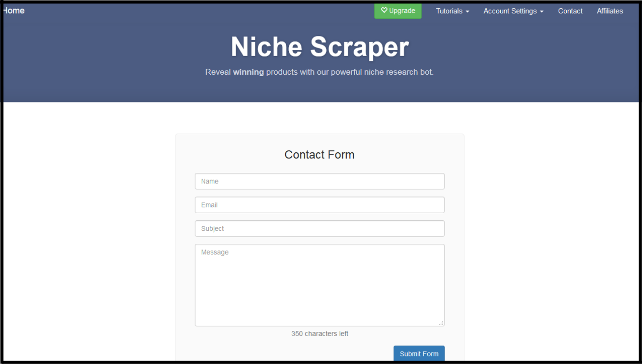Return to Home in navbar
The width and height of the screenshot is (642, 364).
coord(13,11)
